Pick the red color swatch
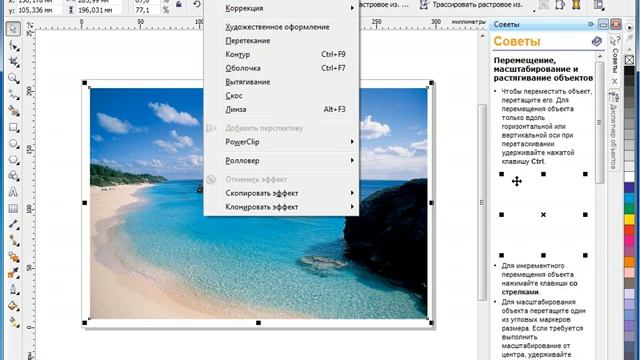The width and height of the screenshot is (640, 360). [x=629, y=230]
